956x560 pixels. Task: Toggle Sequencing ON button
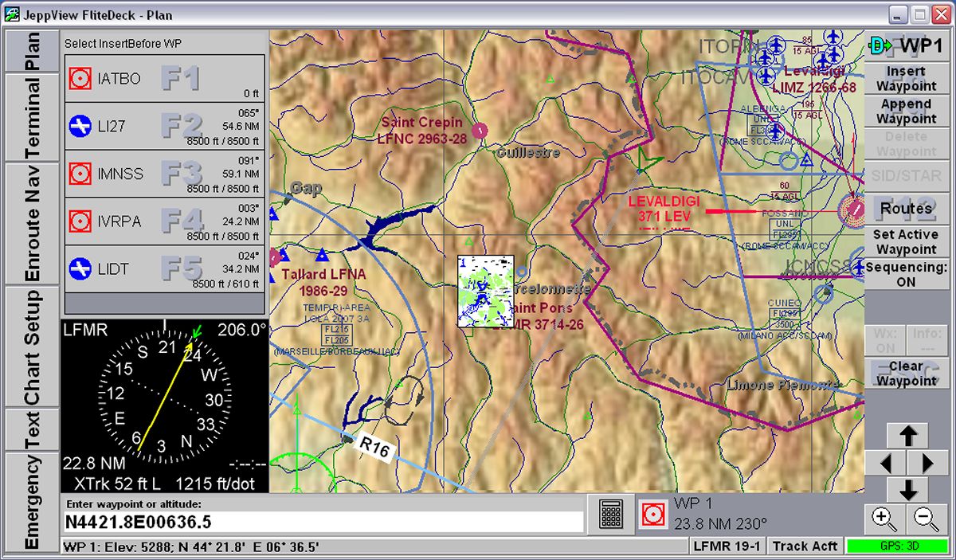[907, 274]
